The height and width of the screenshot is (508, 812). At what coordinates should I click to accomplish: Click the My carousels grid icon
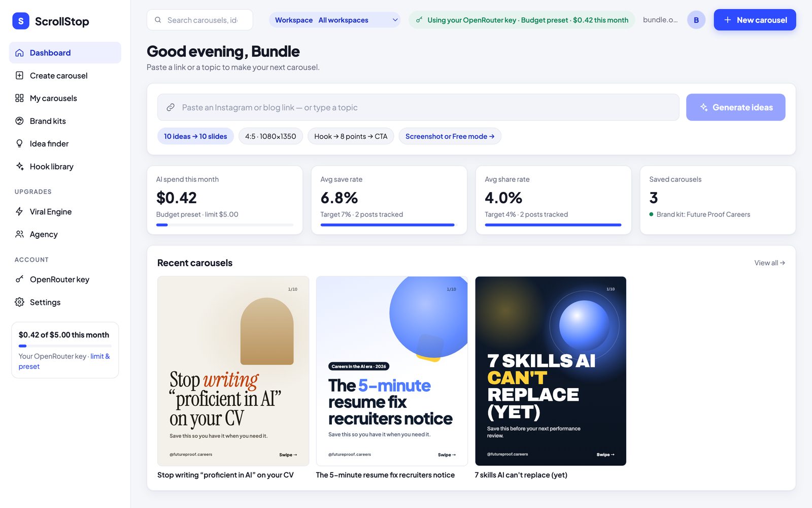(x=19, y=98)
